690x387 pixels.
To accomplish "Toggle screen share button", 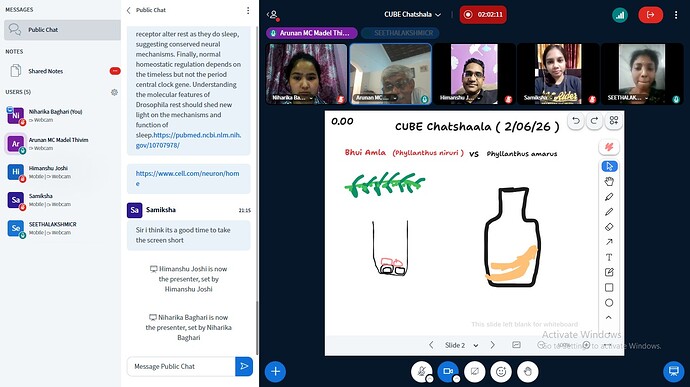I will click(x=474, y=372).
